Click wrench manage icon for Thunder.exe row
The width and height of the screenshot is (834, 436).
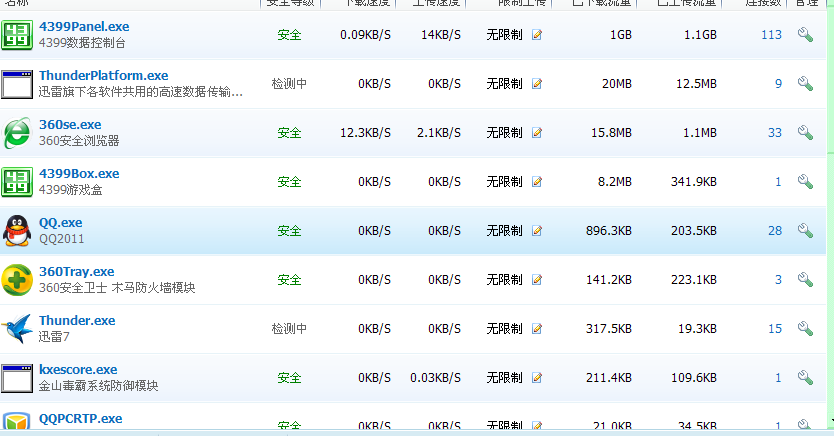click(804, 329)
